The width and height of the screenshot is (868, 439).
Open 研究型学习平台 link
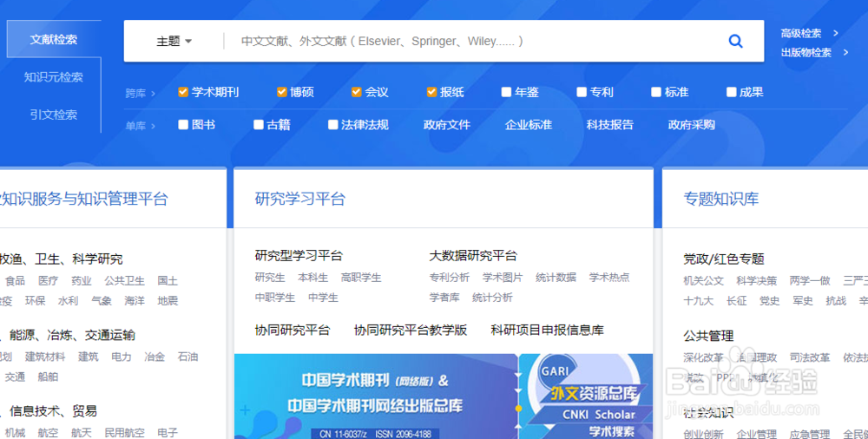299,256
